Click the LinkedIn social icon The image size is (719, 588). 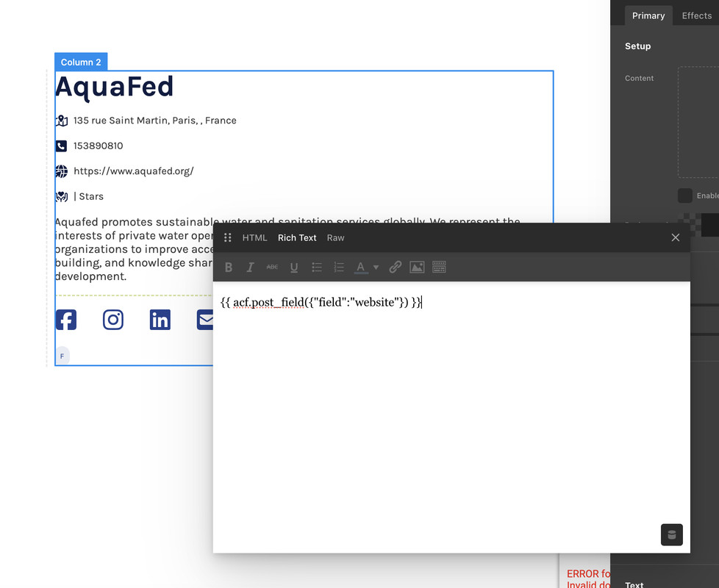160,320
